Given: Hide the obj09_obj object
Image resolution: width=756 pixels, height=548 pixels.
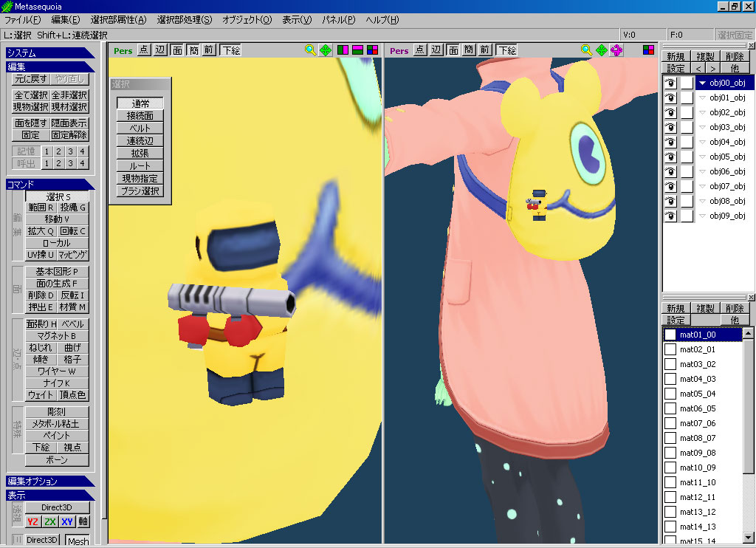Looking at the screenshot, I should click(670, 216).
